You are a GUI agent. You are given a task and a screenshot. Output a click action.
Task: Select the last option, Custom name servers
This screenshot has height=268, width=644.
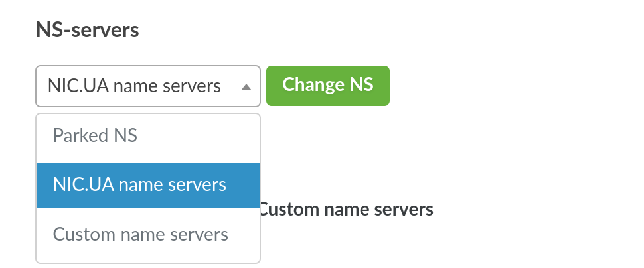pos(141,234)
